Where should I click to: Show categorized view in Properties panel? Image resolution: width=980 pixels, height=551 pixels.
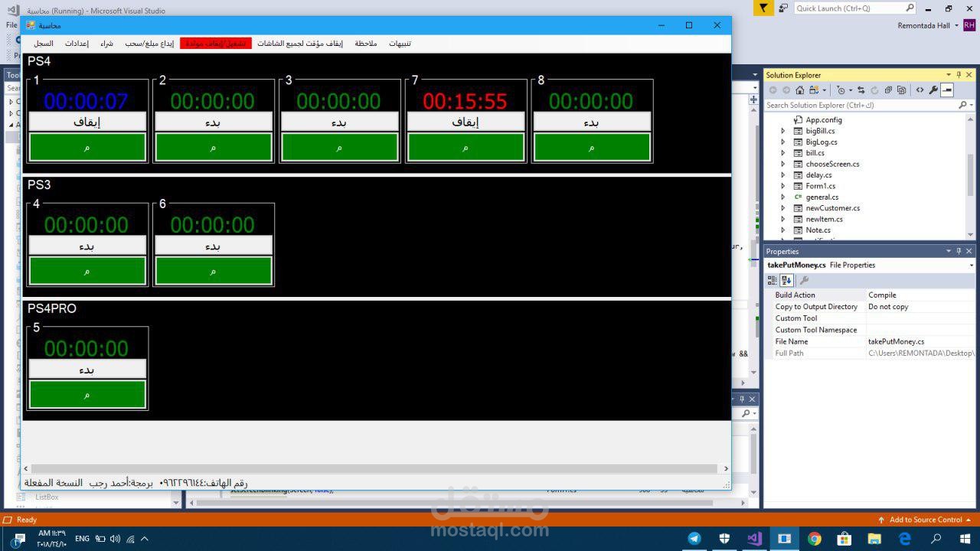click(x=773, y=280)
